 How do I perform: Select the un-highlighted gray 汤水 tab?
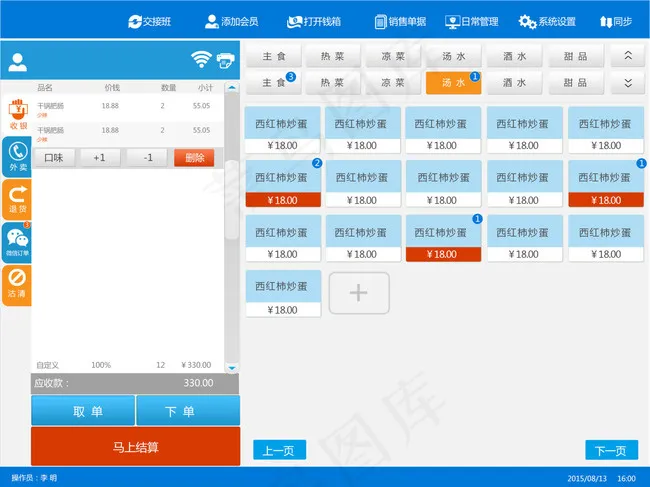(x=454, y=56)
